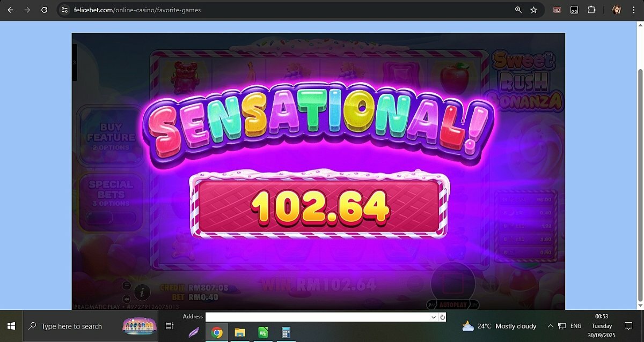Open the BUY FEATURE options
The width and height of the screenshot is (644, 342).
pyautogui.click(x=111, y=136)
